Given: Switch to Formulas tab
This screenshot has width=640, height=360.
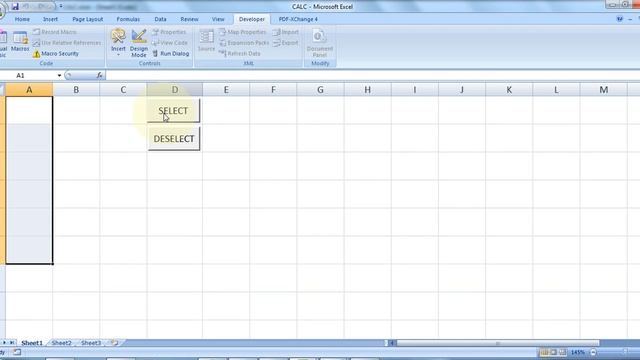Looking at the screenshot, I should tap(128, 19).
